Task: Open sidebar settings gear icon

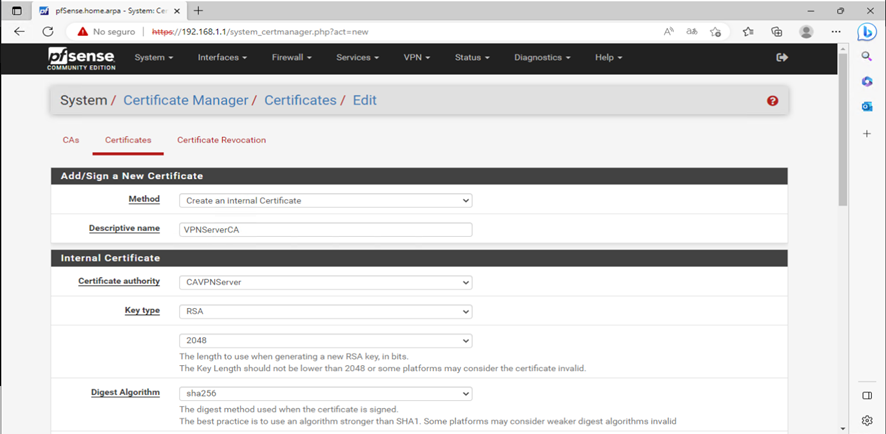Action: point(867,420)
